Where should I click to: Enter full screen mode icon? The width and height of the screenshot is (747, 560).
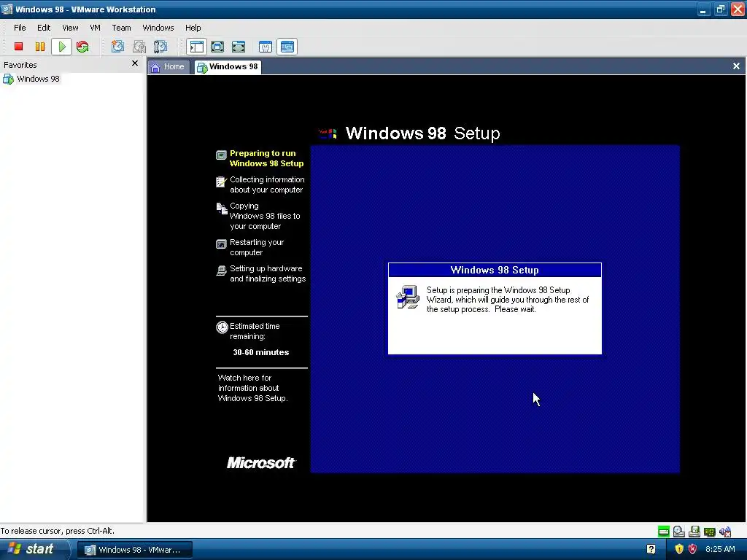click(x=239, y=47)
